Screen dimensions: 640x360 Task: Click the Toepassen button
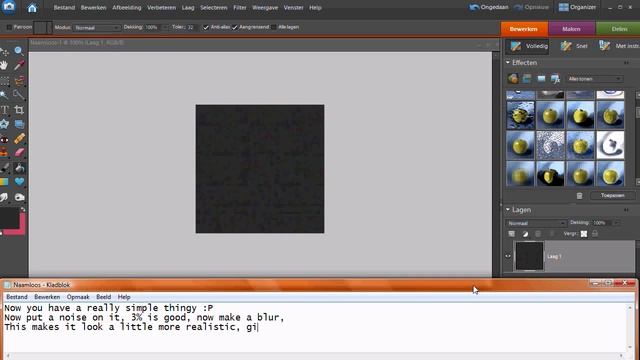(612, 196)
